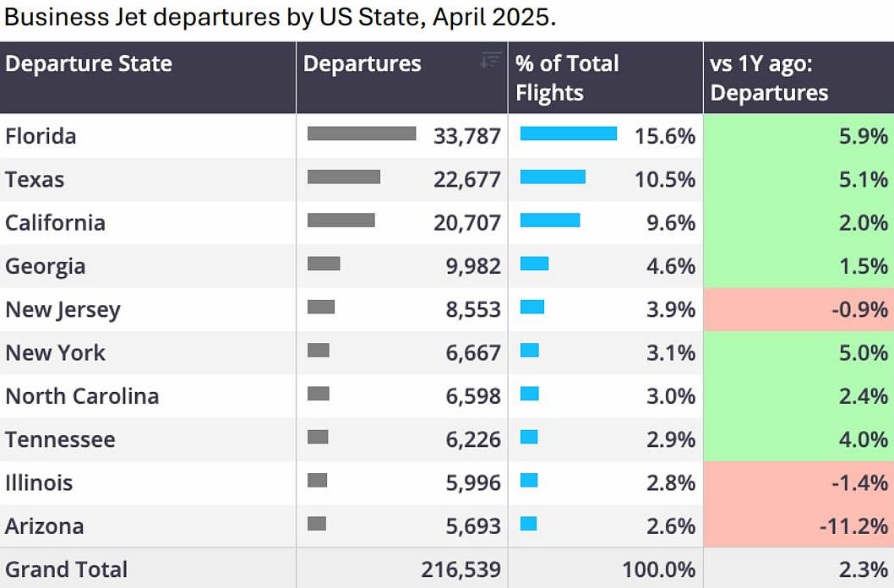The height and width of the screenshot is (588, 894).
Task: Click Texas blue percent-of-total bar
Action: tap(553, 177)
